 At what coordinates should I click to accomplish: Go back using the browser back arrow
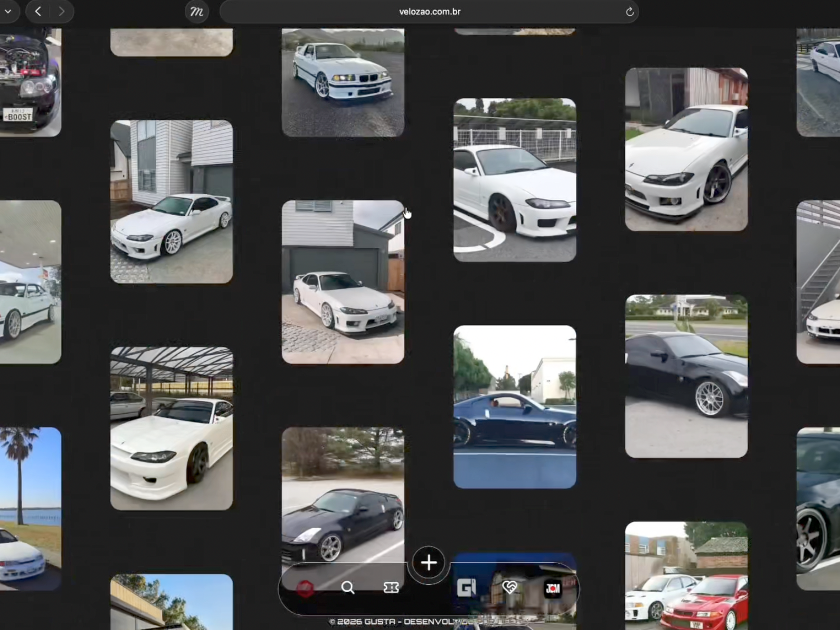coord(38,12)
